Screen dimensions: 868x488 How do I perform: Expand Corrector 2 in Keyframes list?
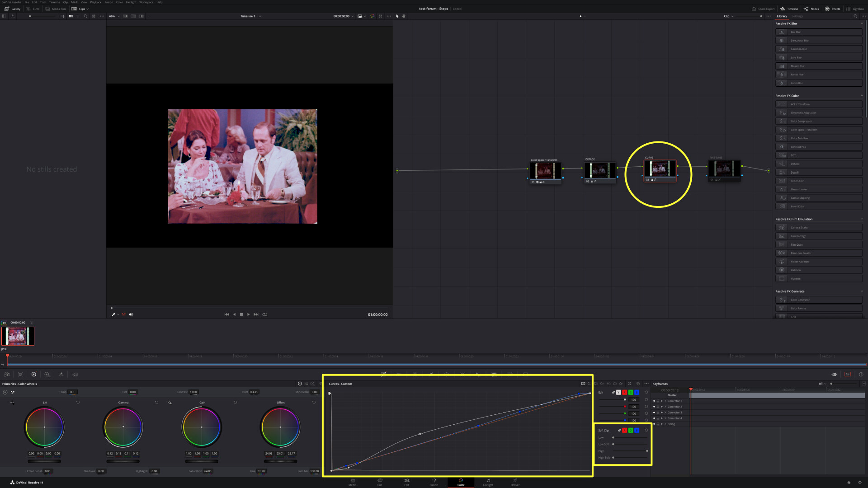pyautogui.click(x=665, y=407)
